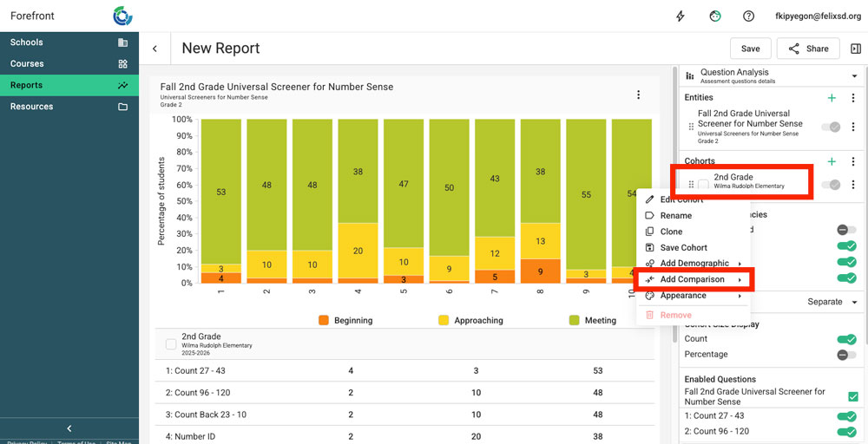Click the Forefront logo icon
This screenshot has width=868, height=444.
pos(123,16)
